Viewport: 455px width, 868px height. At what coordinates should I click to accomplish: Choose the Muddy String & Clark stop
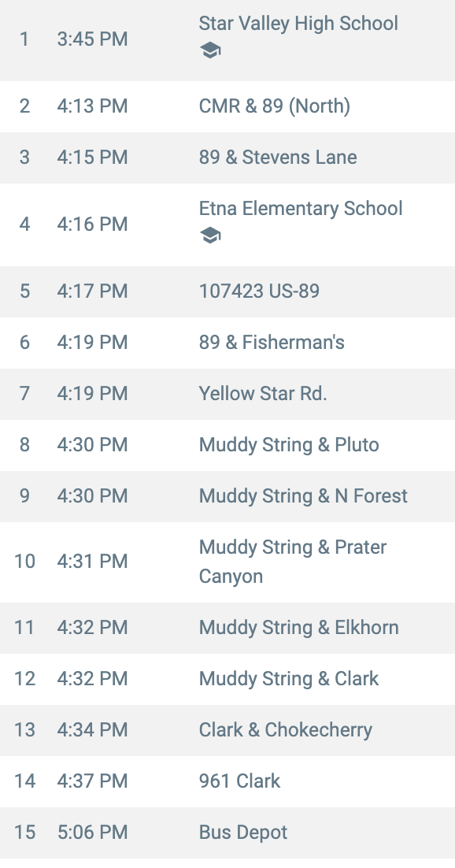227,679
